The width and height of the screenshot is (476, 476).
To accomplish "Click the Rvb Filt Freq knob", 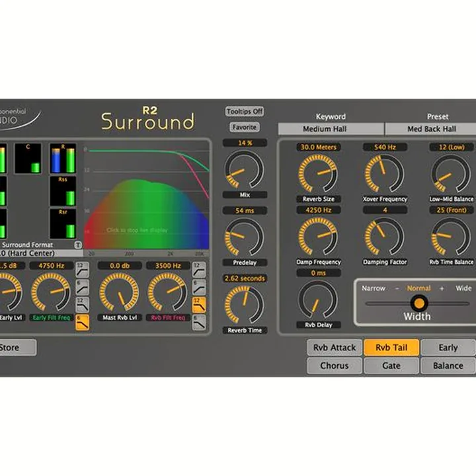I will click(167, 292).
